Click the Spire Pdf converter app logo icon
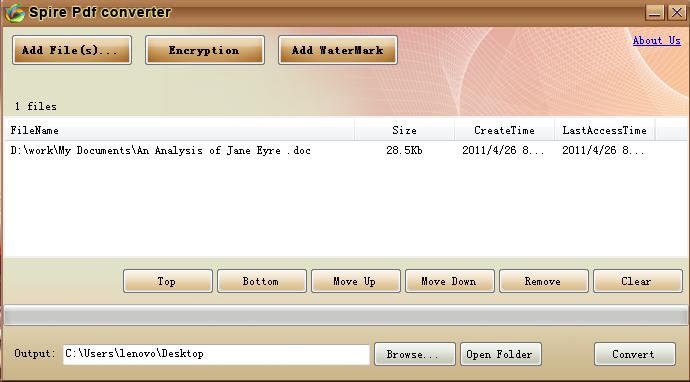690x382 pixels. coord(14,12)
